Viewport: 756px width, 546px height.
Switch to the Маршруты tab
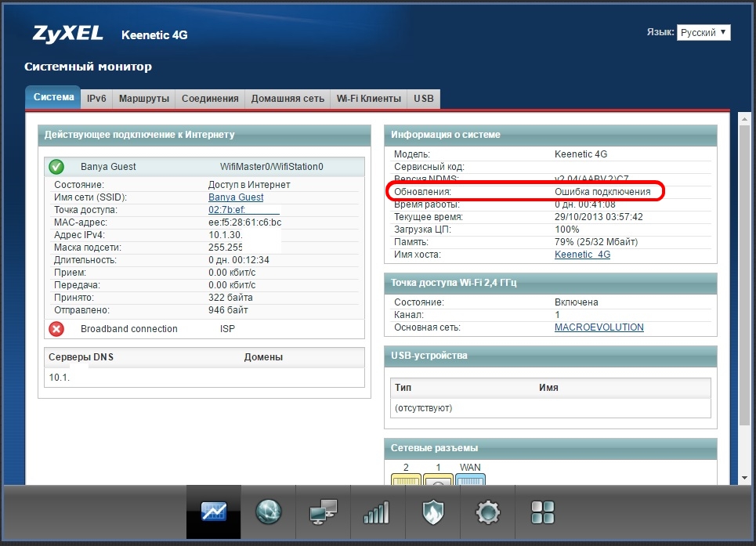coord(143,99)
